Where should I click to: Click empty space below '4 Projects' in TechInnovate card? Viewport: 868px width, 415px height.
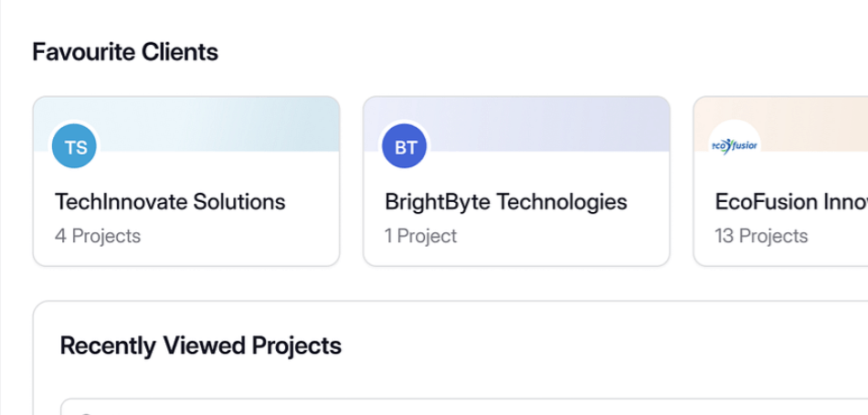tap(183, 256)
